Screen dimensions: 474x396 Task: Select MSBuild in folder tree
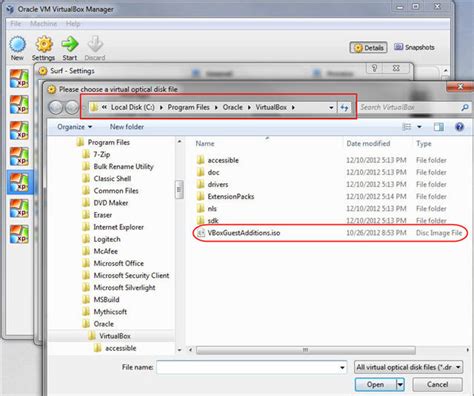tap(106, 300)
